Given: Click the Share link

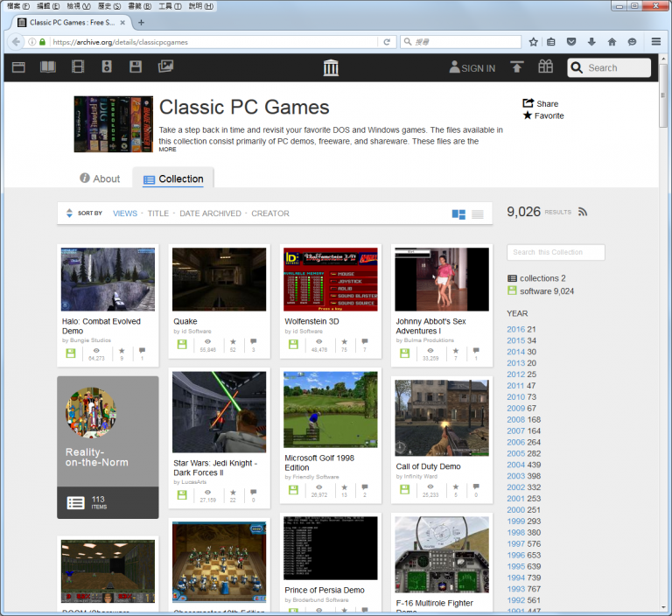Looking at the screenshot, I should click(x=541, y=103).
